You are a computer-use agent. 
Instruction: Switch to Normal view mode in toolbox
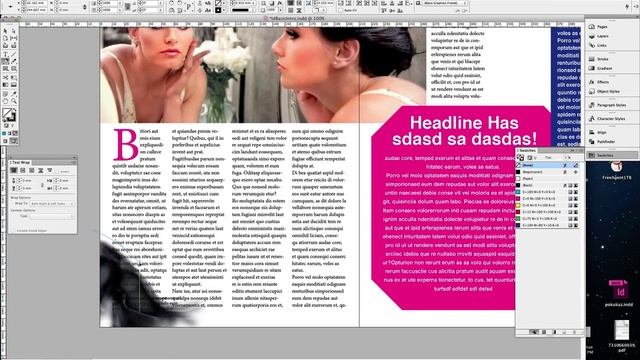5,141
